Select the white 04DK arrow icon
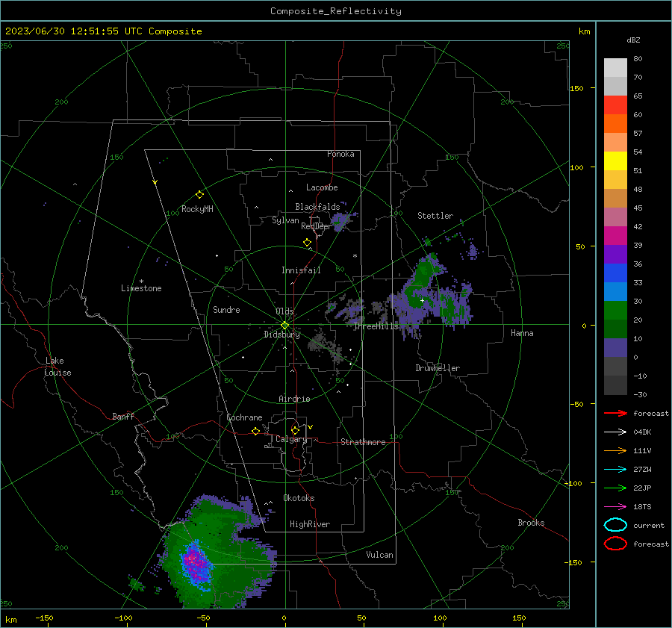This screenshot has width=672, height=628. (x=615, y=432)
